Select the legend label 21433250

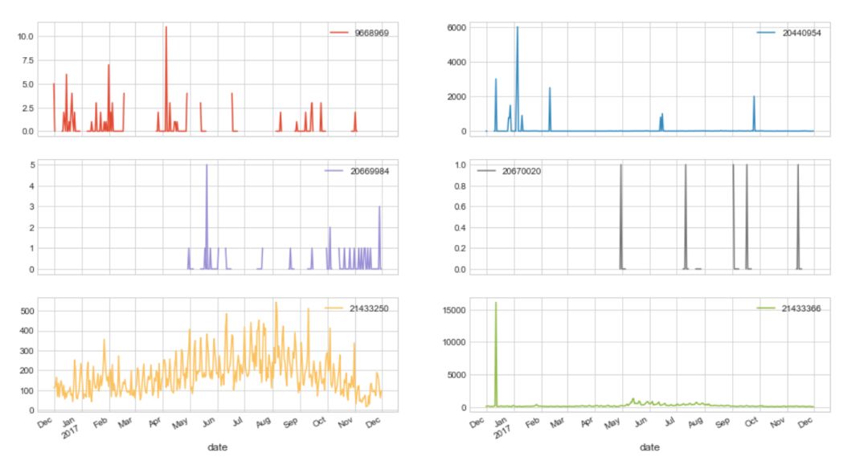(369, 308)
